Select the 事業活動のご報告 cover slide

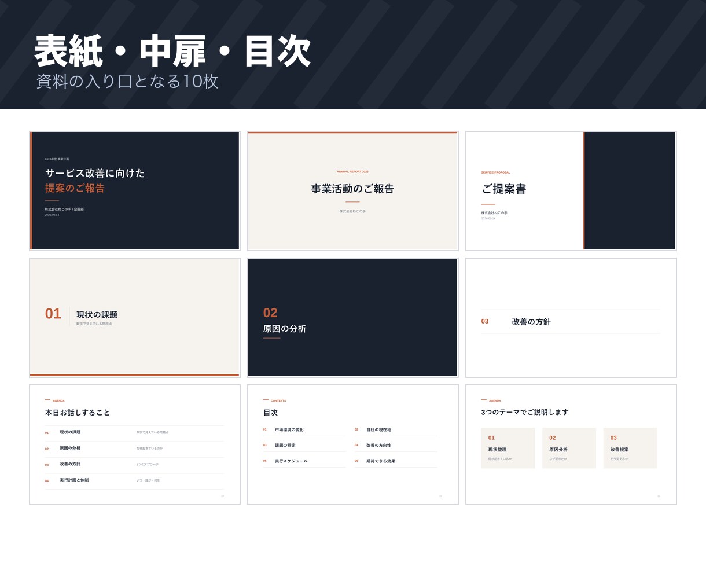tap(353, 191)
